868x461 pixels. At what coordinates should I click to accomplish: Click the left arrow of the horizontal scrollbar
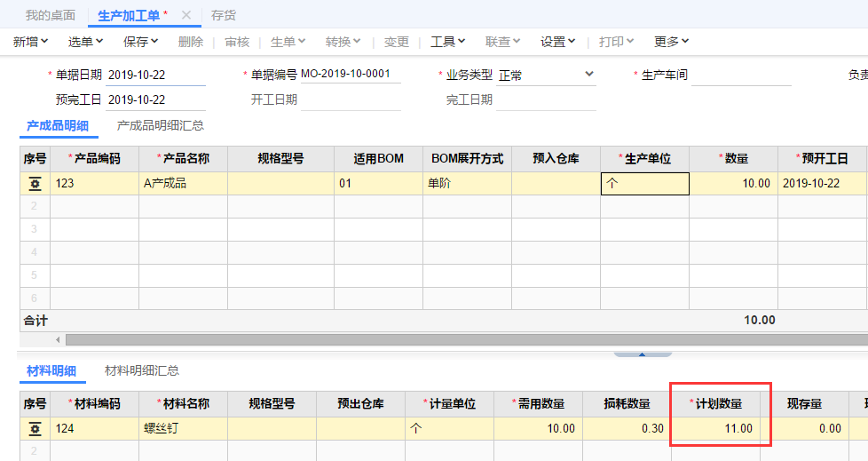coord(59,339)
